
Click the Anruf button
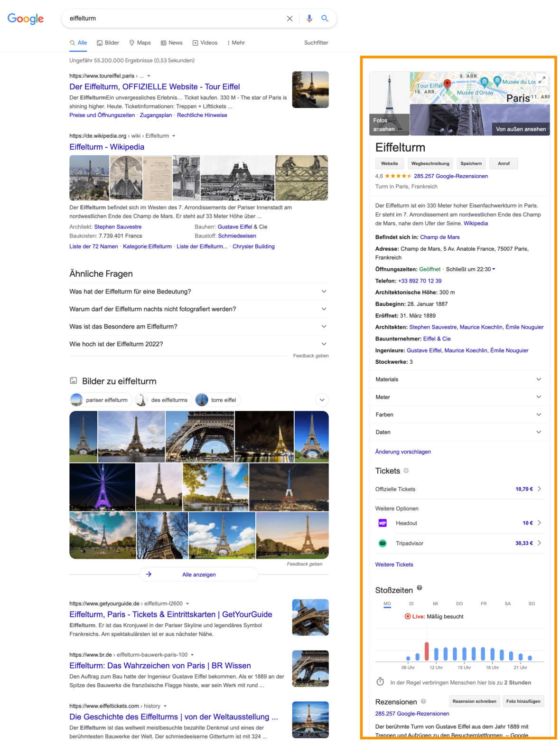[x=504, y=163]
